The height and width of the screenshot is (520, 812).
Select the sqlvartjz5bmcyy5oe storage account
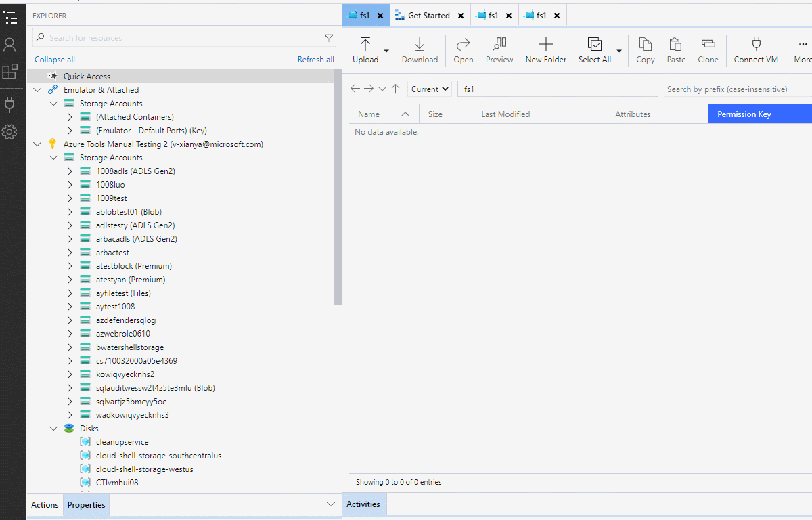point(131,402)
